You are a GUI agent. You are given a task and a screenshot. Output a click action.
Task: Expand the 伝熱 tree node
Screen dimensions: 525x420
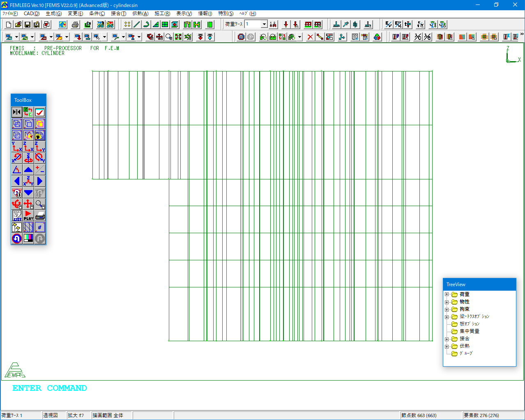[447, 347]
